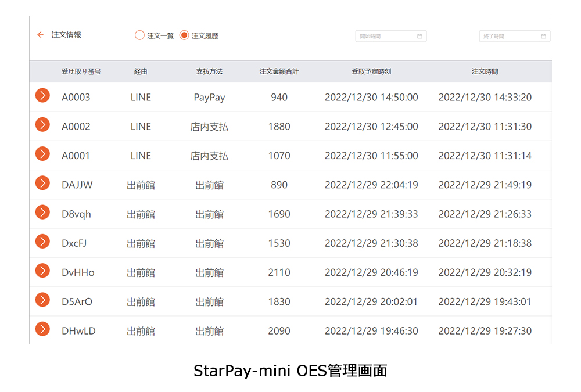Click order total 890
This screenshot has width=581, height=392.
click(x=279, y=185)
